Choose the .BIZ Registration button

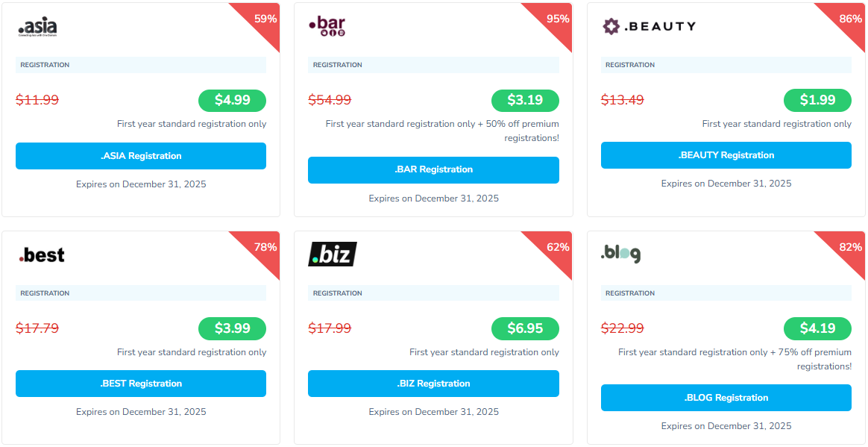[433, 384]
